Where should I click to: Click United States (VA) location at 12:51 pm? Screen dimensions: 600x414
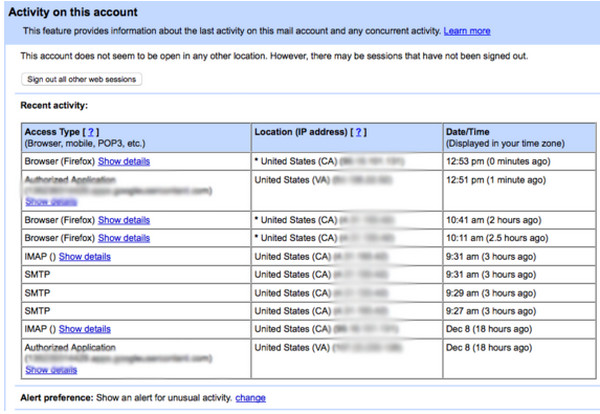295,179
